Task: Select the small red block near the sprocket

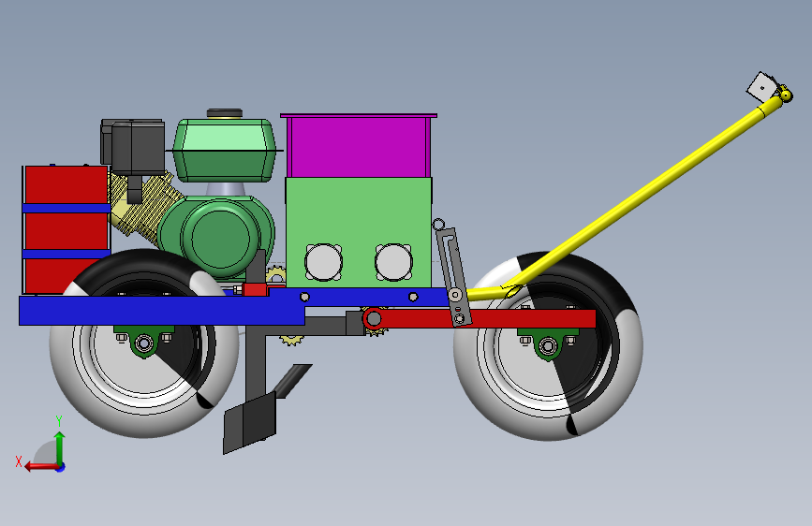Action: click(x=255, y=290)
